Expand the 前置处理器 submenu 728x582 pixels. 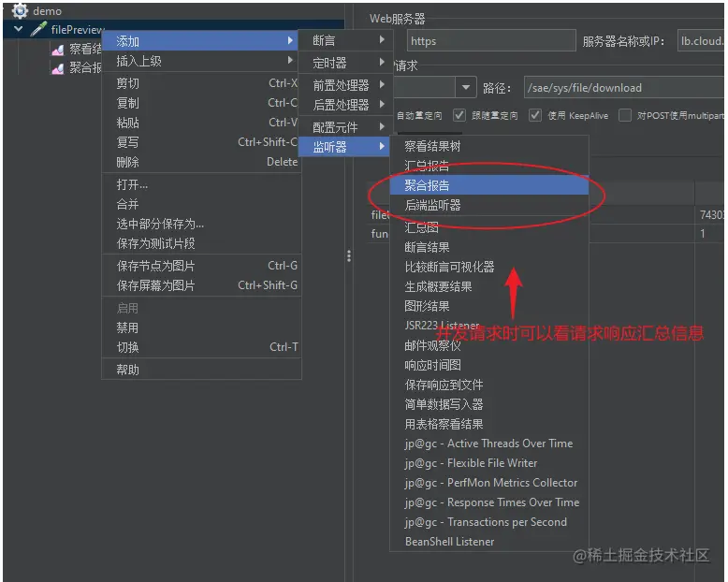click(x=346, y=85)
